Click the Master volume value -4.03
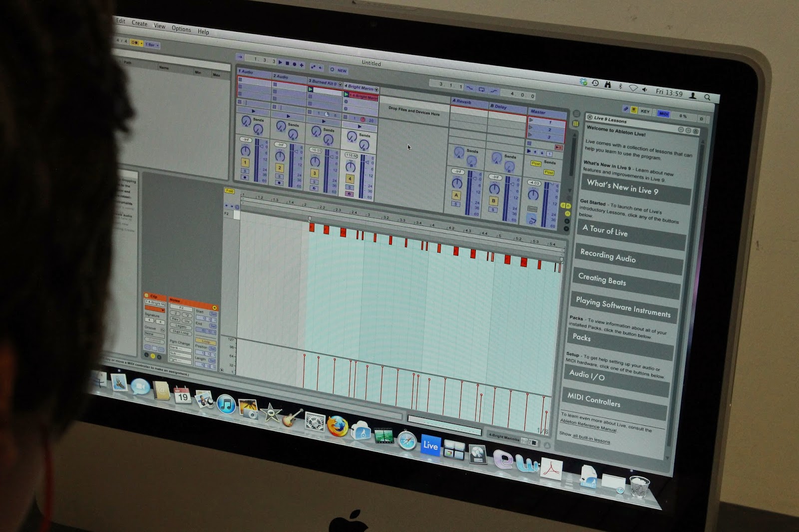This screenshot has width=799, height=532. tap(534, 183)
